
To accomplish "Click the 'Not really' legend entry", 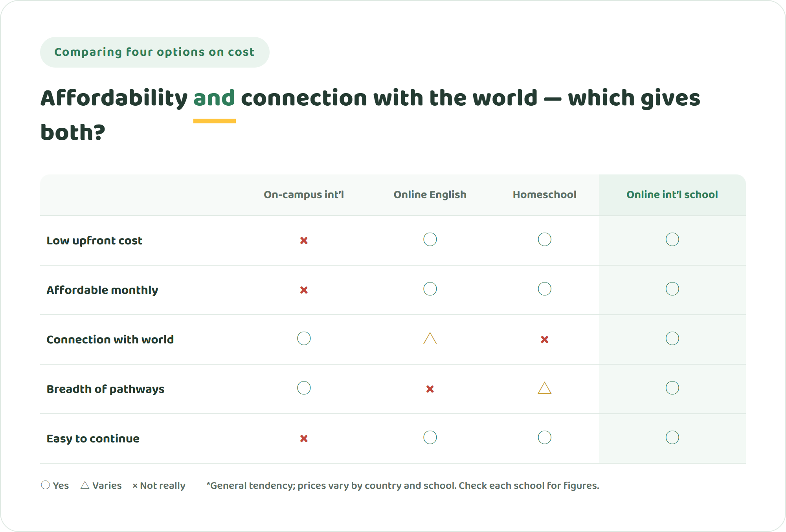I will click(159, 486).
